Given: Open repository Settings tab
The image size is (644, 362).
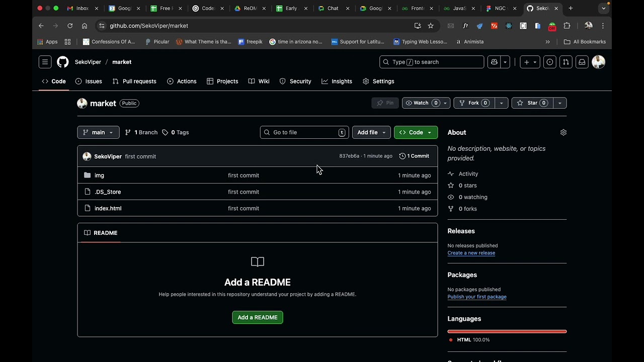Looking at the screenshot, I should [x=378, y=81].
